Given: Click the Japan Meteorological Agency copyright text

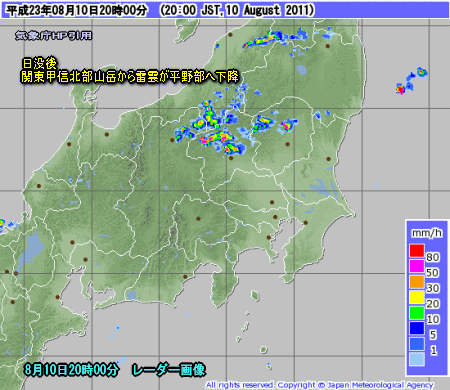Looking at the screenshot, I should click(319, 385).
